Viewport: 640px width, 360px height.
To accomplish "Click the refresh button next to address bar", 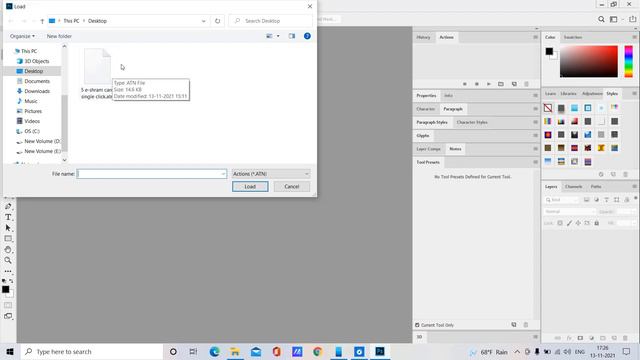I will tap(217, 21).
